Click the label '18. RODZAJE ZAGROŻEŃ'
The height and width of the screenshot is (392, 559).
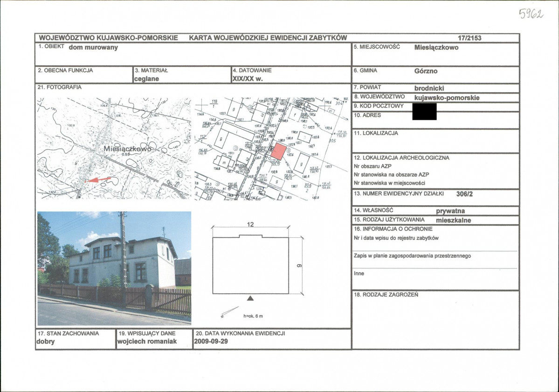click(386, 295)
